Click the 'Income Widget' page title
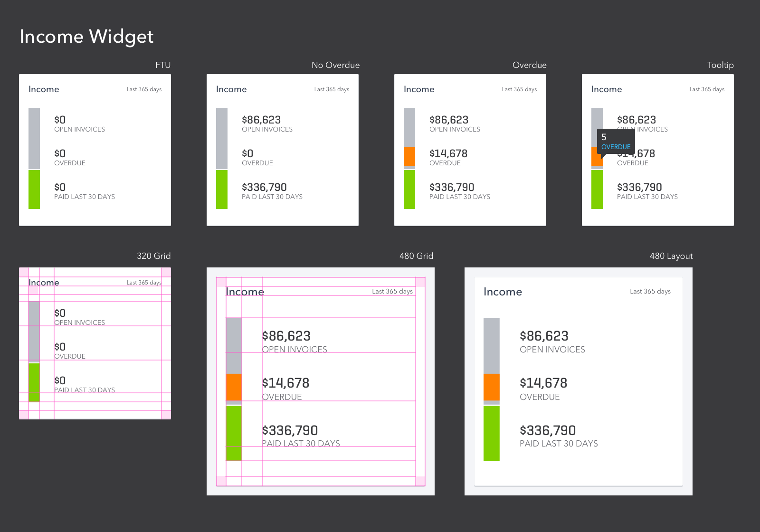Image resolution: width=760 pixels, height=532 pixels. pyautogui.click(x=86, y=37)
